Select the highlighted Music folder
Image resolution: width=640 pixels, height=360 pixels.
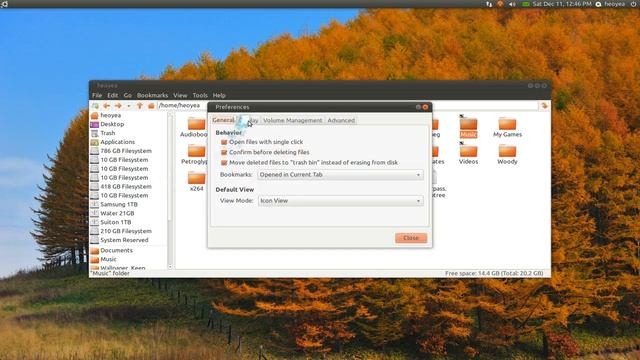[468, 127]
